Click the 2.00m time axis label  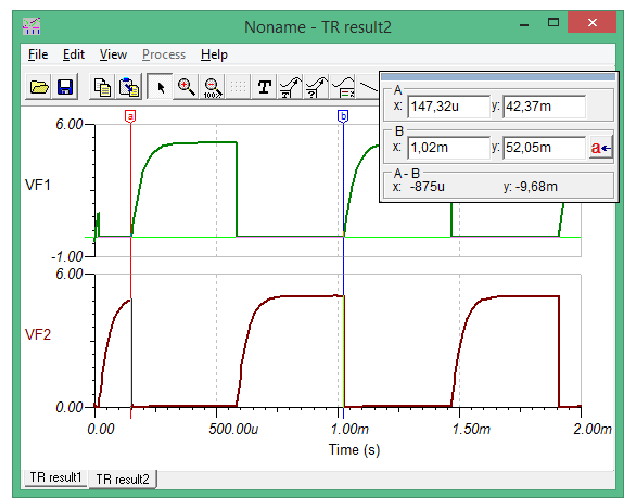pos(592,429)
